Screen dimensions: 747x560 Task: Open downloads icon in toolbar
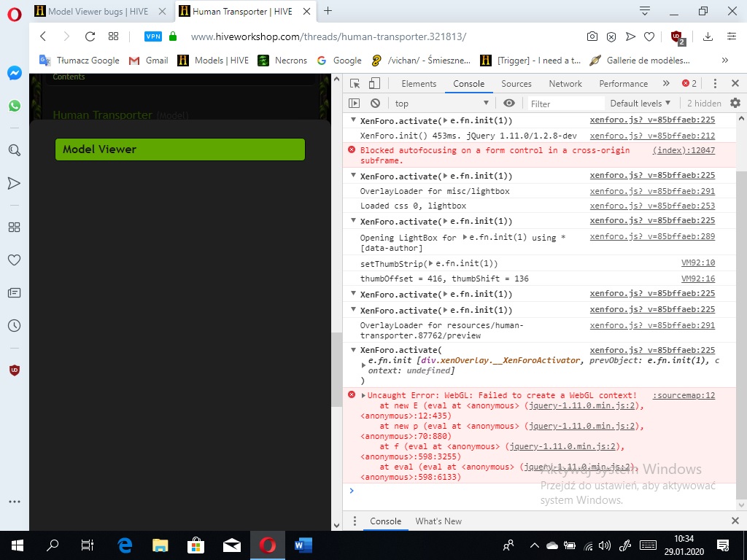708,36
